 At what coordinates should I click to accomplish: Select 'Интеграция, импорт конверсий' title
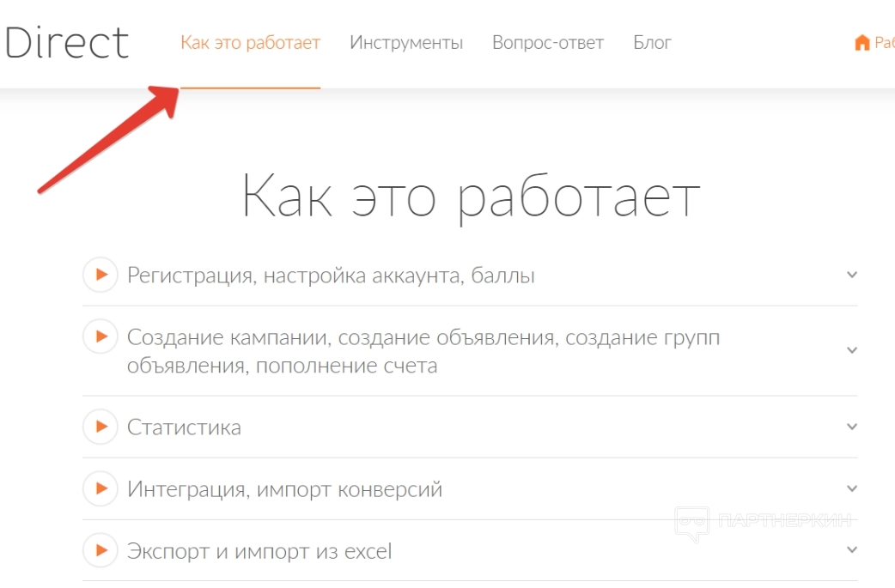click(x=284, y=489)
